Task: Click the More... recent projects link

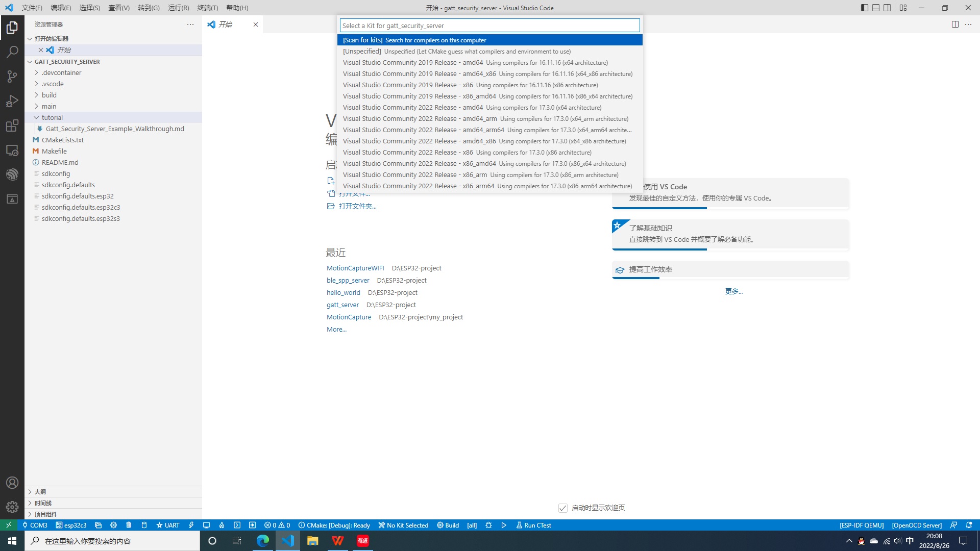Action: click(336, 329)
